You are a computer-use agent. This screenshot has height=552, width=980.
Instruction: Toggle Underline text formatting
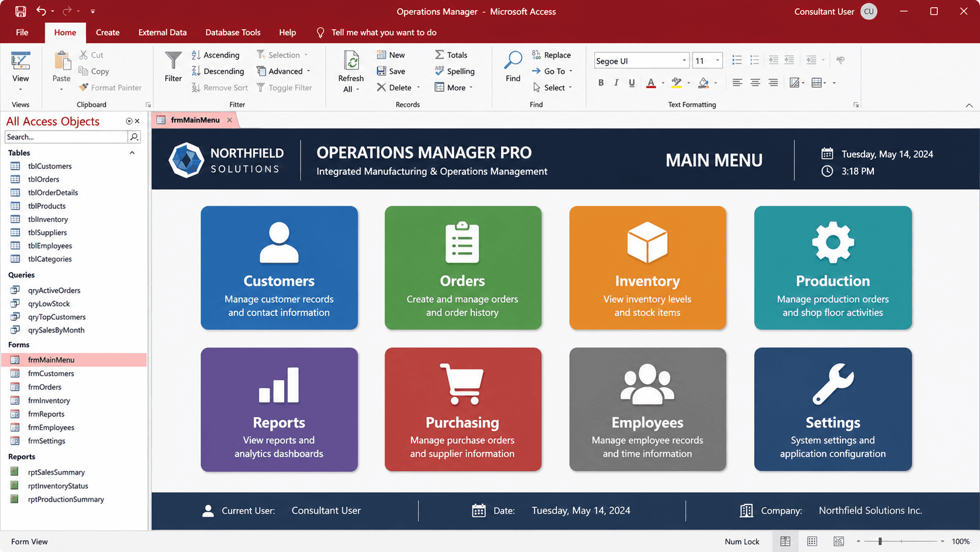[x=631, y=83]
